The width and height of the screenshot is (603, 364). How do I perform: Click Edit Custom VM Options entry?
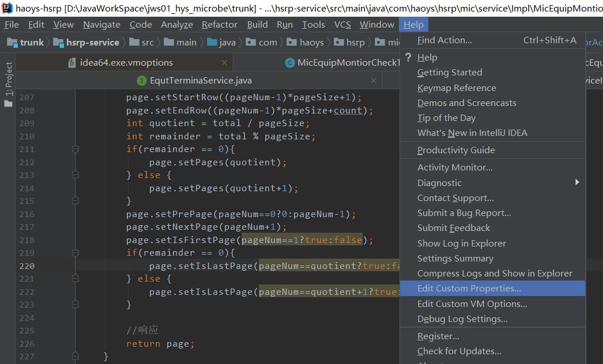coord(472,304)
